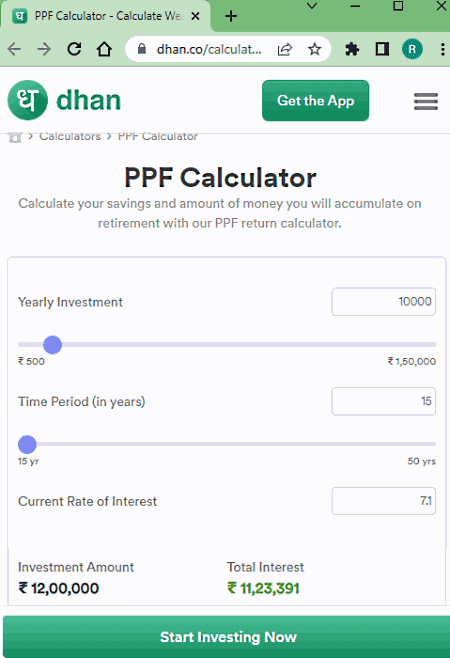
Task: Toggle the browser side panel icon
Action: [382, 49]
